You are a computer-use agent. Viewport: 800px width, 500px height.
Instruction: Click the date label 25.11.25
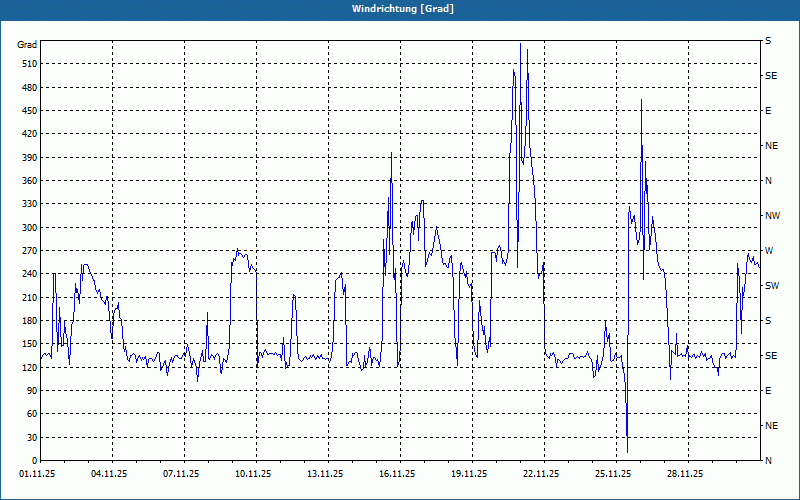point(613,474)
